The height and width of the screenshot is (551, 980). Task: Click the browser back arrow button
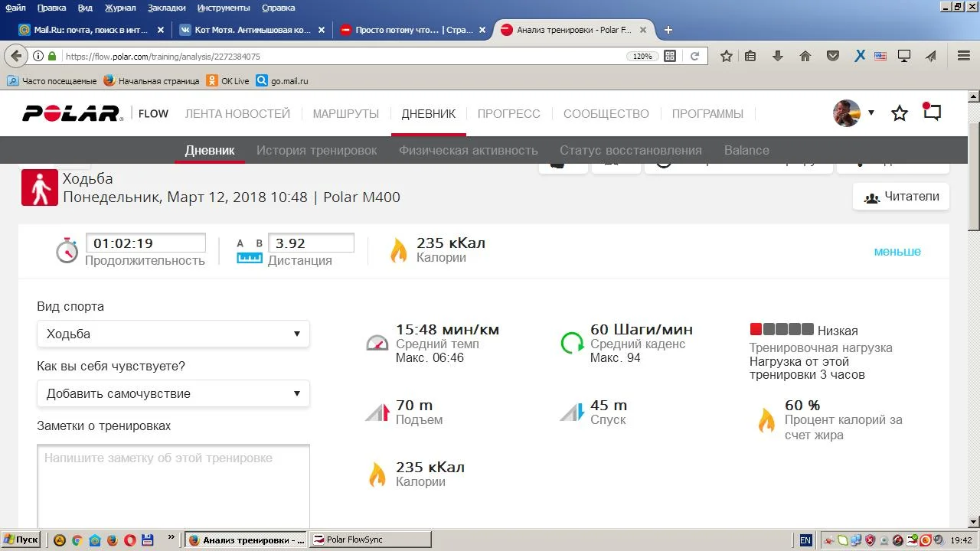coord(16,56)
